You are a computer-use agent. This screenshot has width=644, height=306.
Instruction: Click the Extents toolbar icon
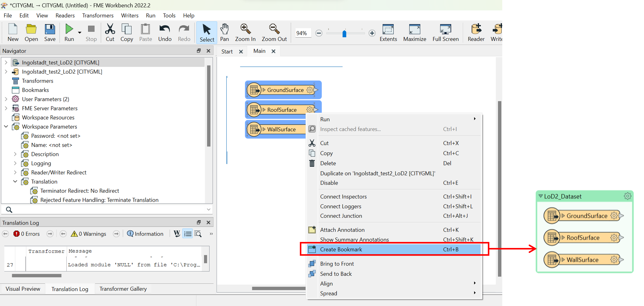point(388,32)
